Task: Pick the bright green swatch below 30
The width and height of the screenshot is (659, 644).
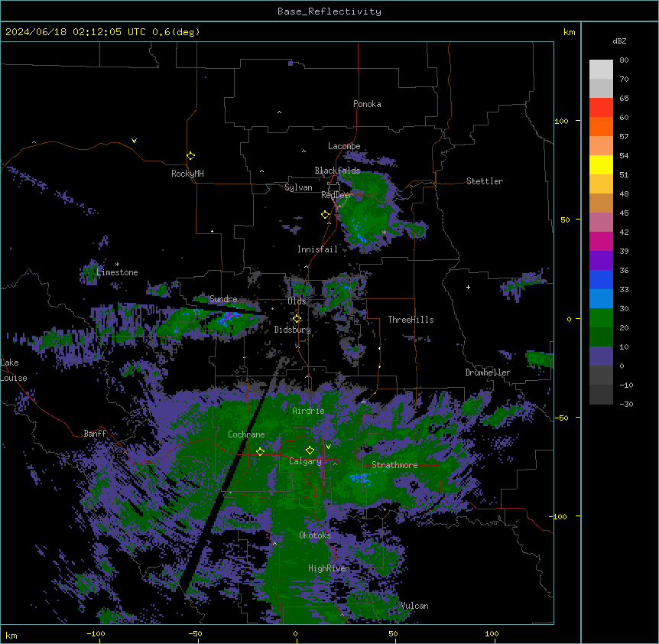Action: (601, 318)
